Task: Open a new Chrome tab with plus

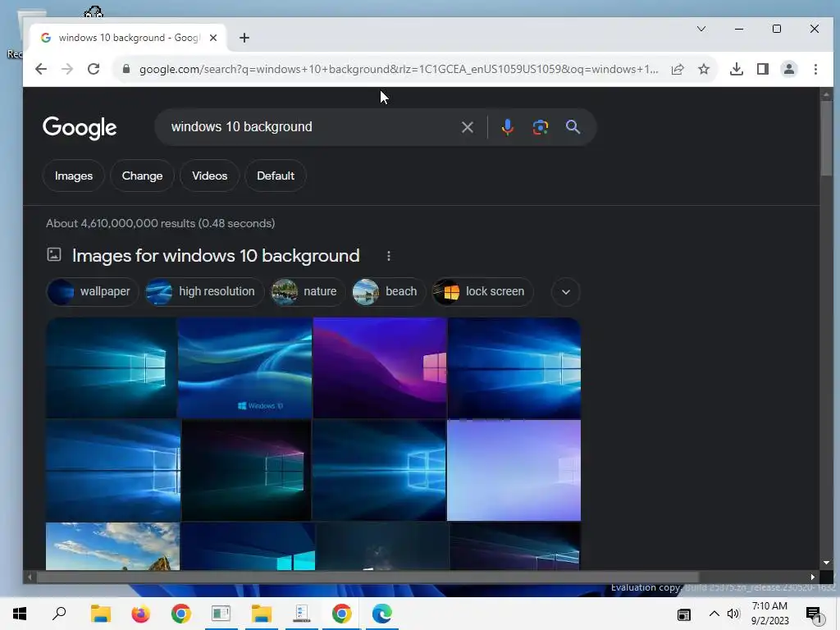Action: click(x=244, y=38)
